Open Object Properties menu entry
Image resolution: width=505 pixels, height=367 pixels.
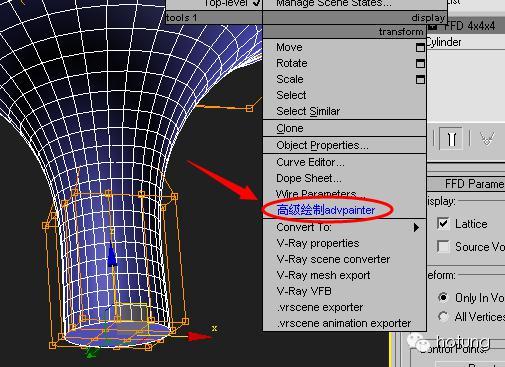point(322,145)
